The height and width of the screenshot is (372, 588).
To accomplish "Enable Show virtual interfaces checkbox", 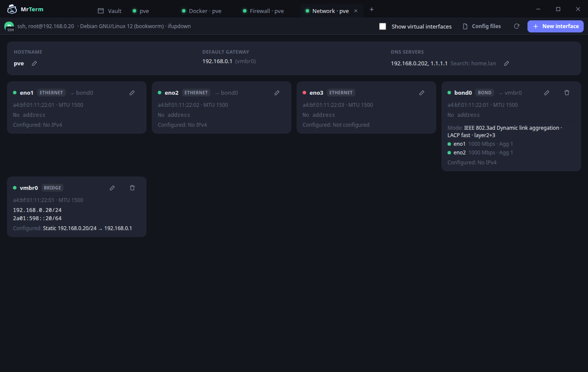I will click(x=383, y=26).
